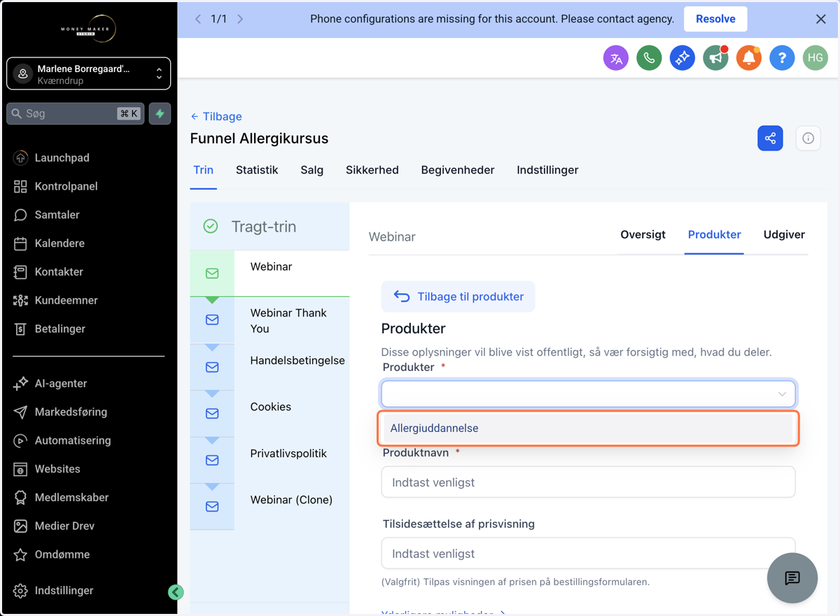Dismiss the phone configuration banner

(x=821, y=19)
